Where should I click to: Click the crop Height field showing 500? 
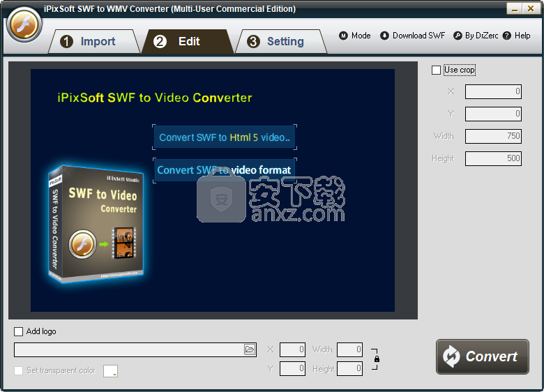tap(493, 158)
